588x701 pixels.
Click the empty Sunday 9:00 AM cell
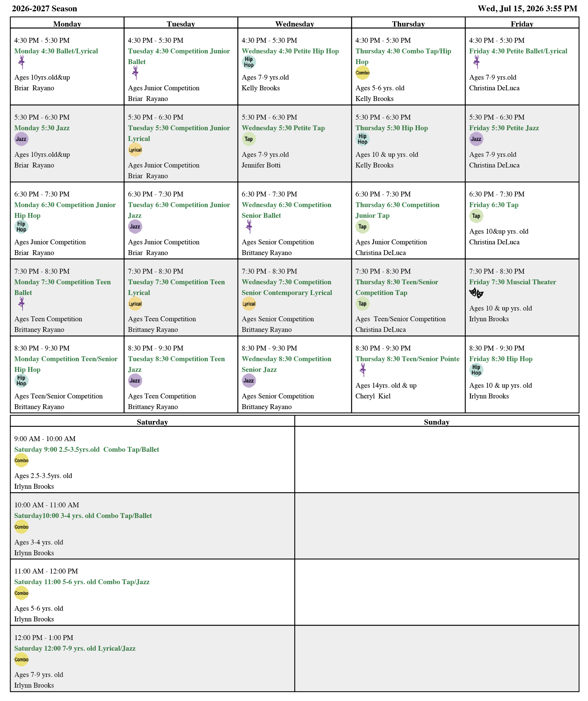(x=436, y=459)
